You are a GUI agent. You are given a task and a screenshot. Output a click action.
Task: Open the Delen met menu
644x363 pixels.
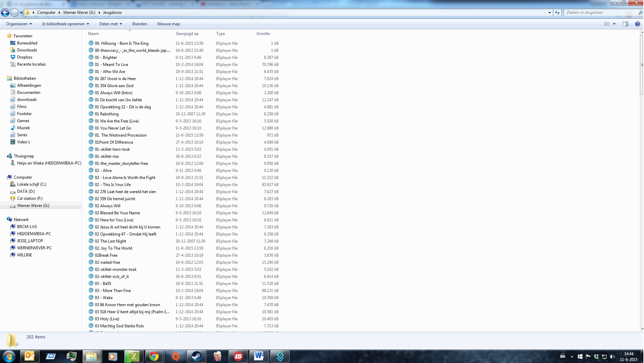[111, 24]
